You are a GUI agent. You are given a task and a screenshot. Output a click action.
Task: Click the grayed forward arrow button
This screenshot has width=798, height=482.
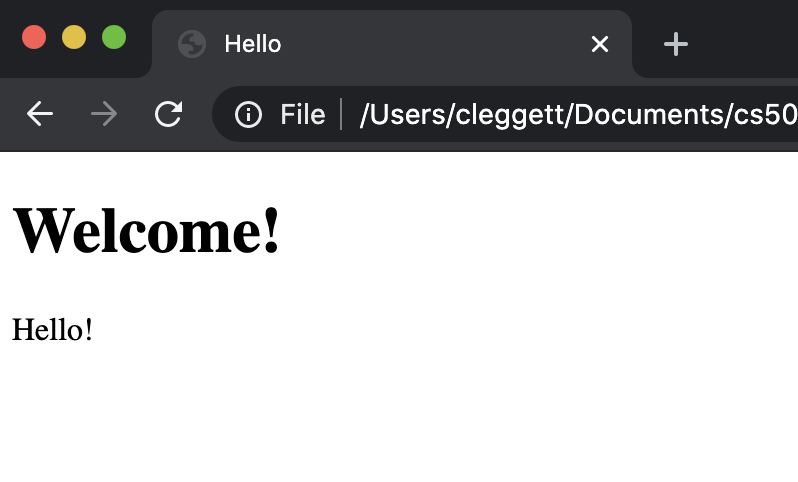click(104, 115)
